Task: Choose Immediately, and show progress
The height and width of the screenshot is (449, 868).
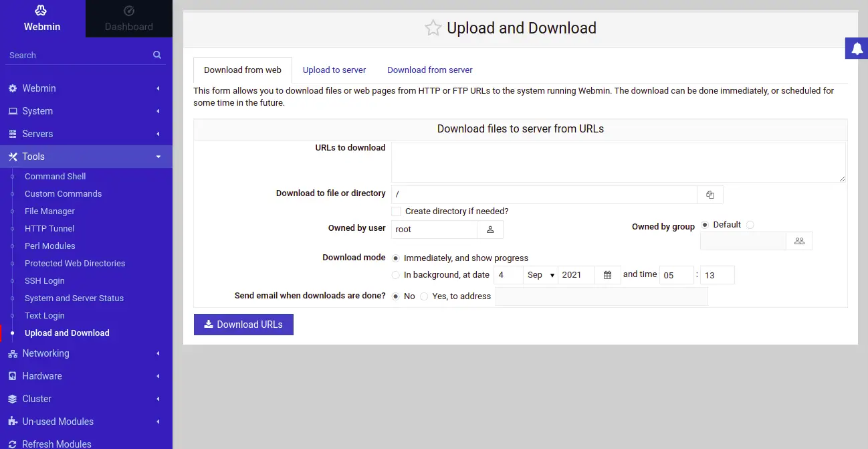Action: 396,258
